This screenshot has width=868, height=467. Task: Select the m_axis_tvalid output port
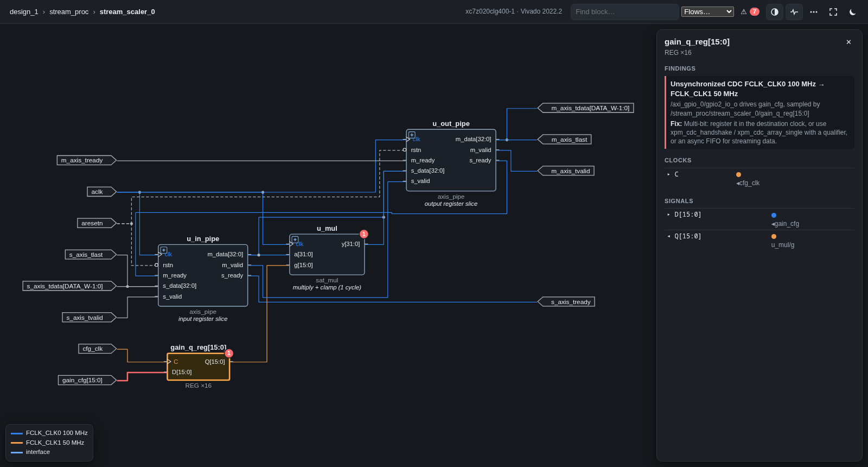(566, 171)
